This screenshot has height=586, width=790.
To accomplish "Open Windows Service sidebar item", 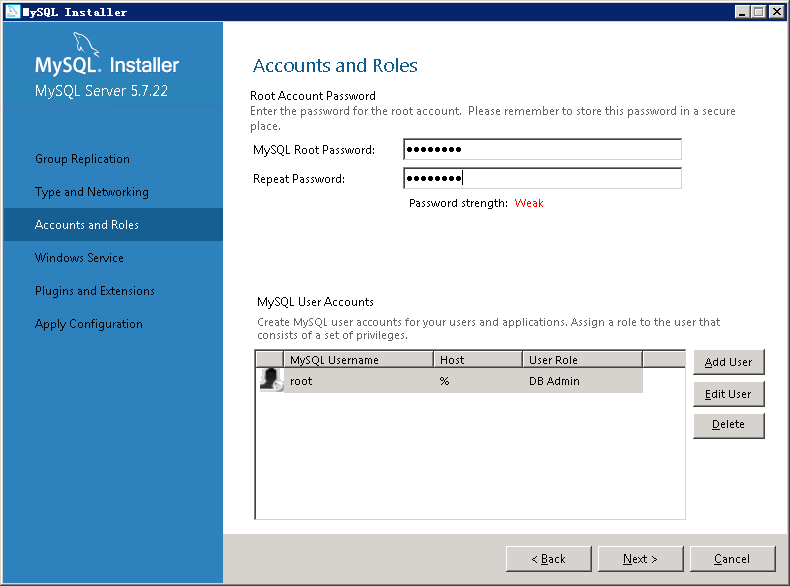I will [79, 257].
